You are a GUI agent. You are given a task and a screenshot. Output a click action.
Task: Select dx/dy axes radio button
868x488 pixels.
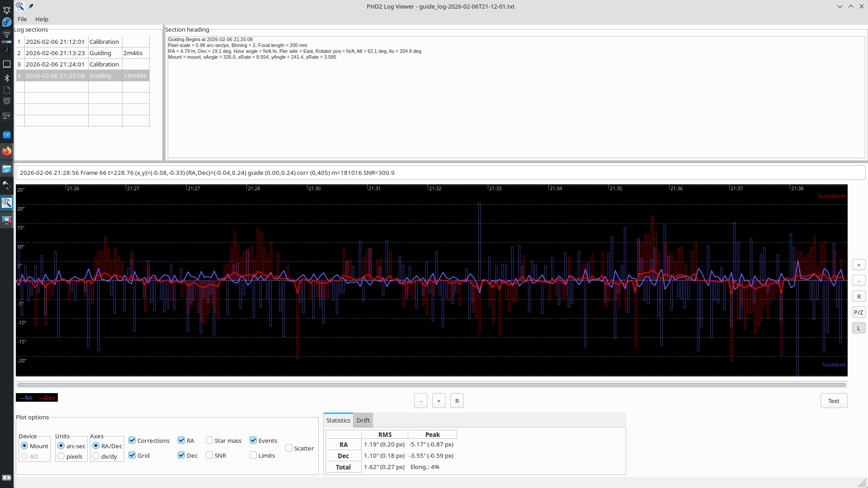96,456
